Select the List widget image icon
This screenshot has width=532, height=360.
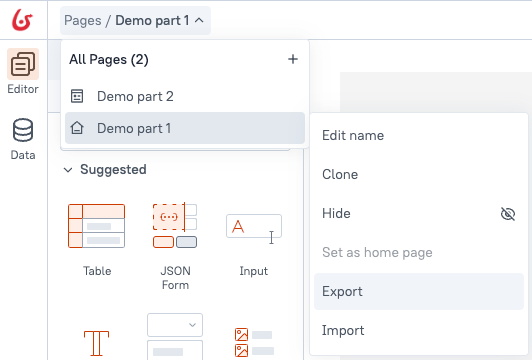[x=254, y=342]
